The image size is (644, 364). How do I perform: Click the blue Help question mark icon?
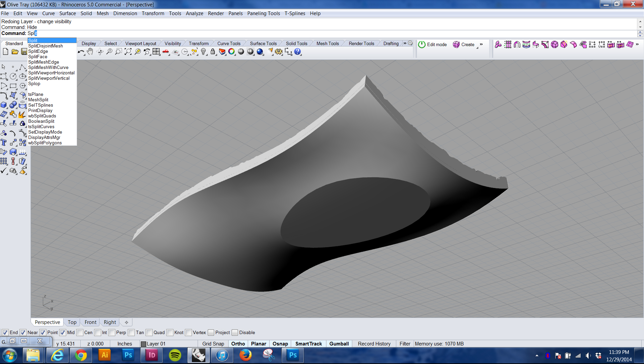tap(297, 52)
